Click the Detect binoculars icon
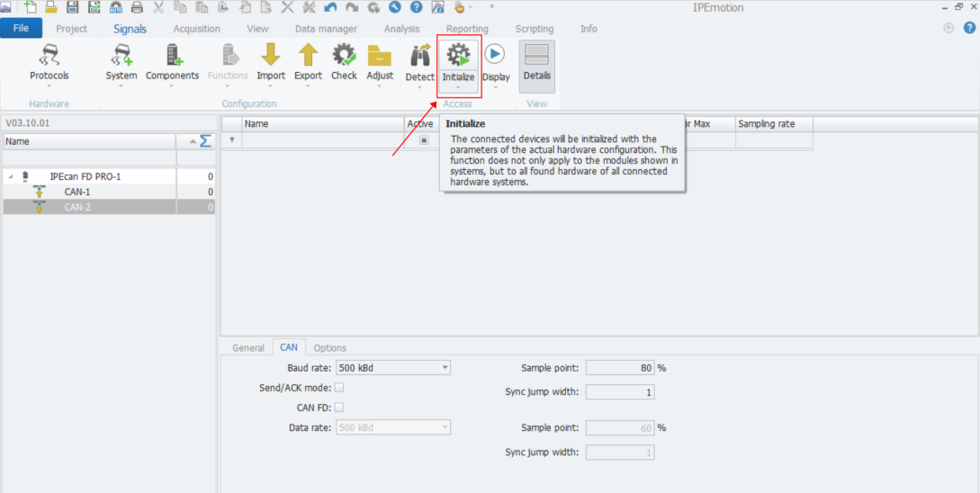This screenshot has width=980, height=493. pyautogui.click(x=419, y=57)
